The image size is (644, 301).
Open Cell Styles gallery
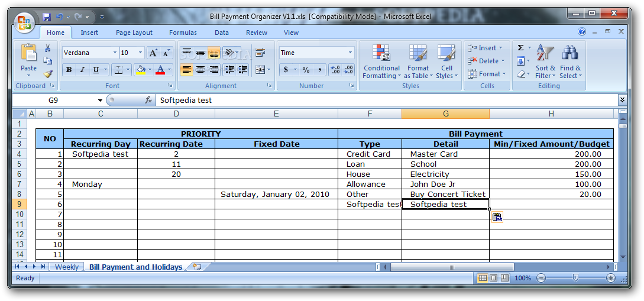(447, 61)
